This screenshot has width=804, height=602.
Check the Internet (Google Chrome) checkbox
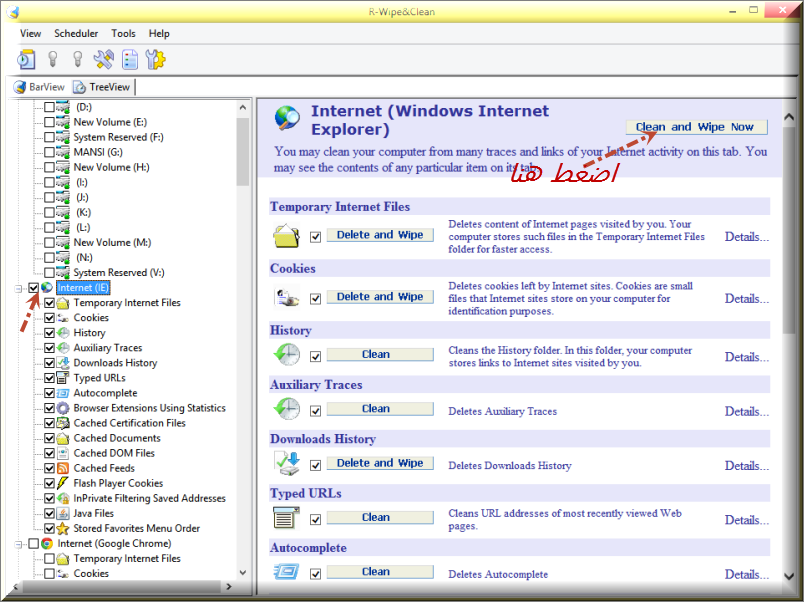33,544
